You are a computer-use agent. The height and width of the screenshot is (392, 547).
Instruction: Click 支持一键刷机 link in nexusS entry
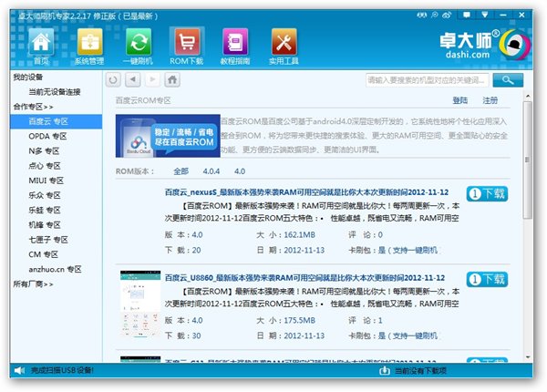tap(415, 250)
